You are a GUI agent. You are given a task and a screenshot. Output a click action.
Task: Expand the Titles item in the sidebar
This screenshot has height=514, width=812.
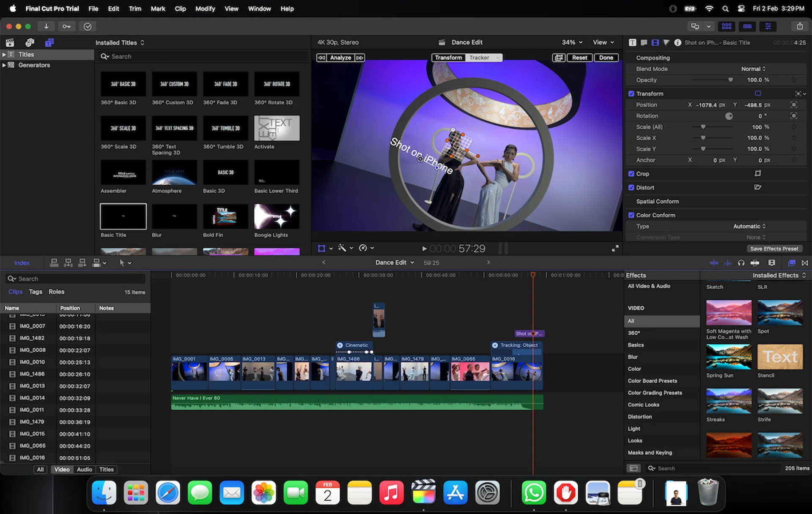[x=4, y=55]
